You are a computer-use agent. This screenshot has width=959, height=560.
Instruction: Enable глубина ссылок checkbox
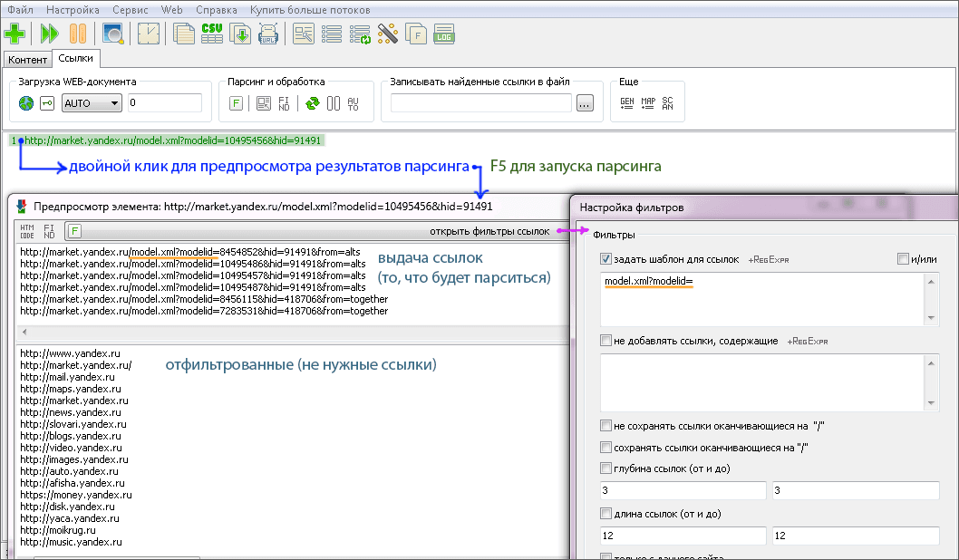[605, 468]
